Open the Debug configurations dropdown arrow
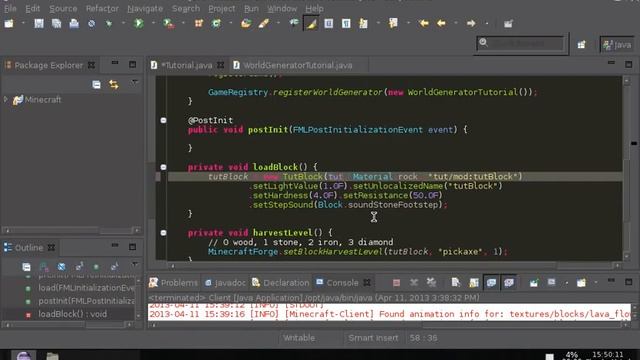This screenshot has width=640, height=360. [123, 24]
